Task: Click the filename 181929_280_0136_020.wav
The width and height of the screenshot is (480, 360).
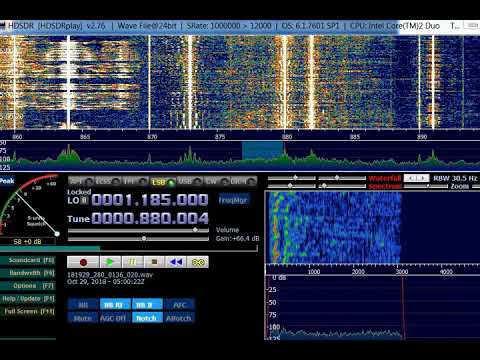Action: point(110,275)
